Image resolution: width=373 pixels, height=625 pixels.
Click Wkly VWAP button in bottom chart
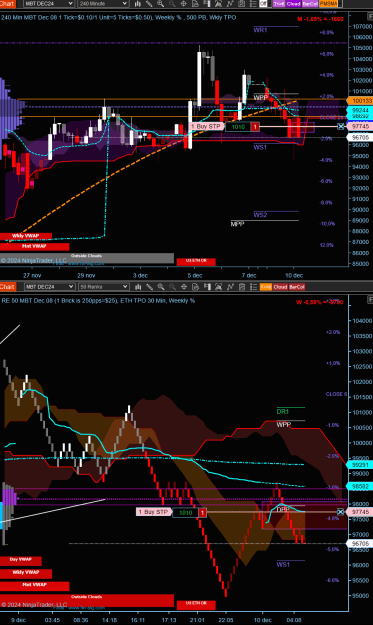click(x=26, y=573)
